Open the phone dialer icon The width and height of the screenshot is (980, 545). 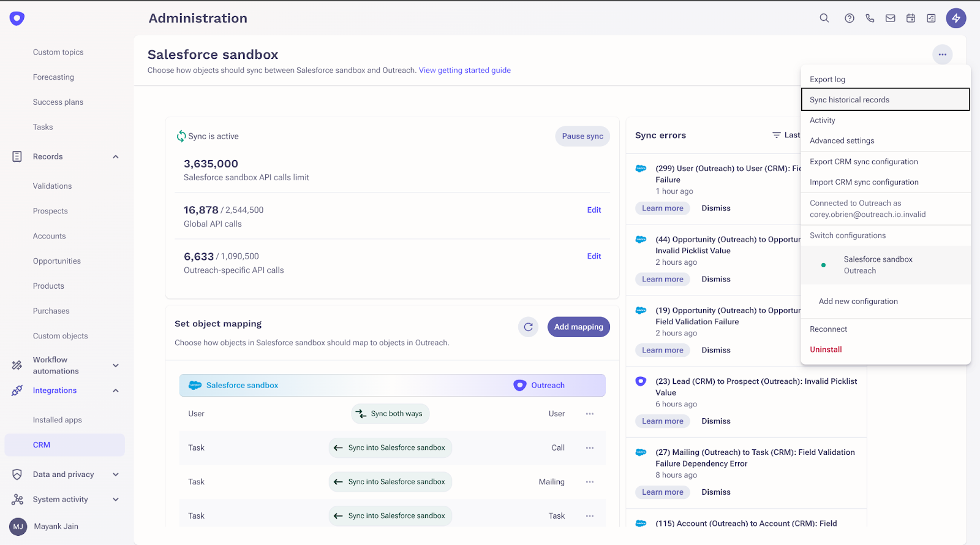(x=870, y=18)
